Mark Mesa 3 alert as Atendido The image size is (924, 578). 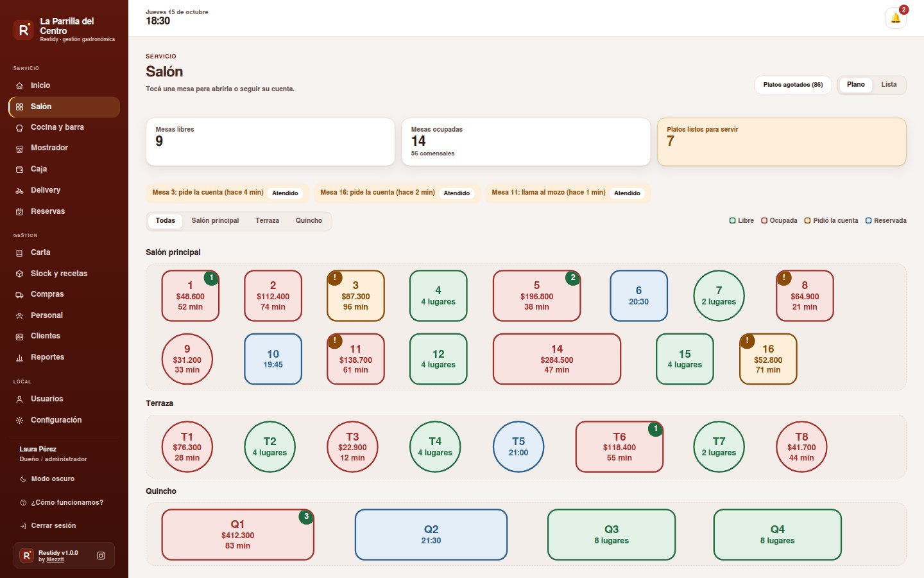point(285,193)
